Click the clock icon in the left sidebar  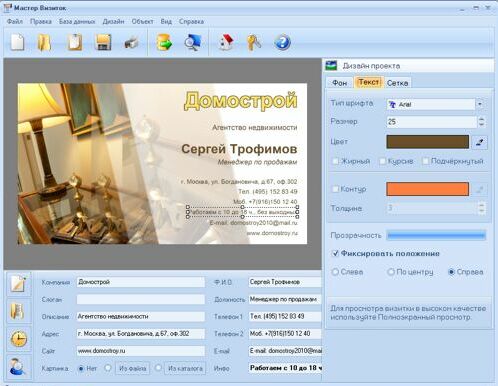(x=19, y=339)
